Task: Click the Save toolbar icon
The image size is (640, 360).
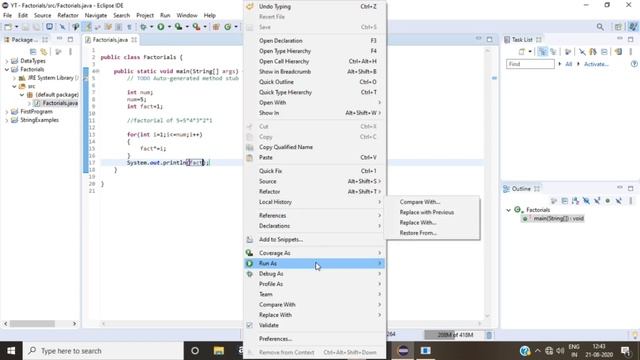Action: point(25,27)
